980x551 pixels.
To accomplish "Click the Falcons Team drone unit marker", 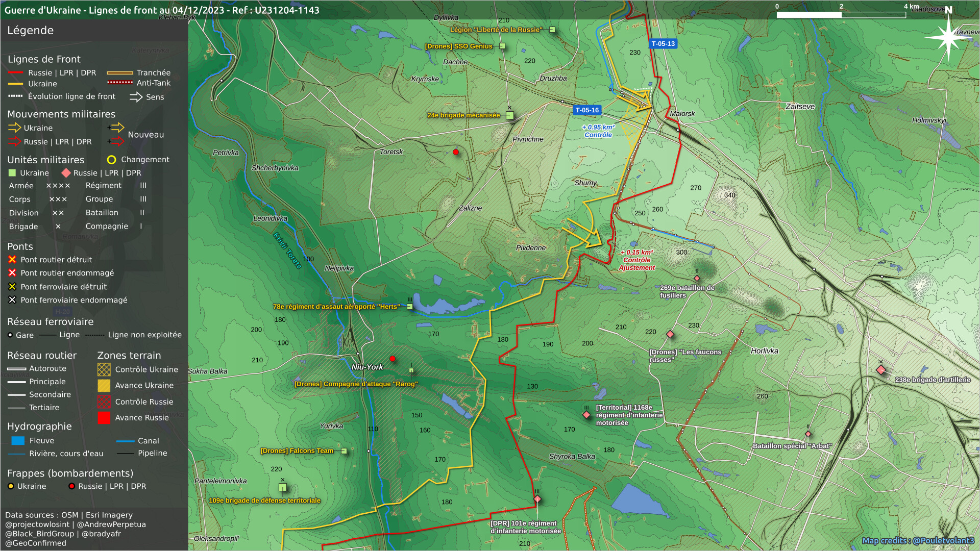I will [344, 451].
